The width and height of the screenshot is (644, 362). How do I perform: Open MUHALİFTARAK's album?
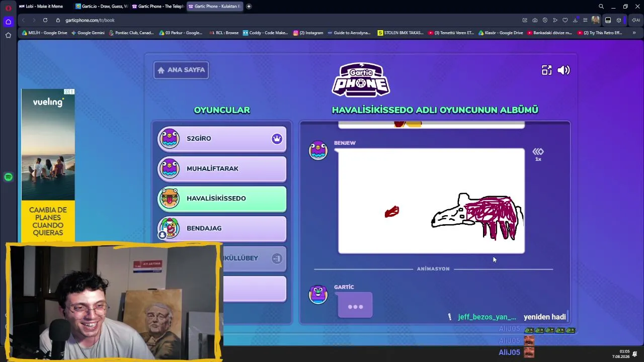click(222, 168)
